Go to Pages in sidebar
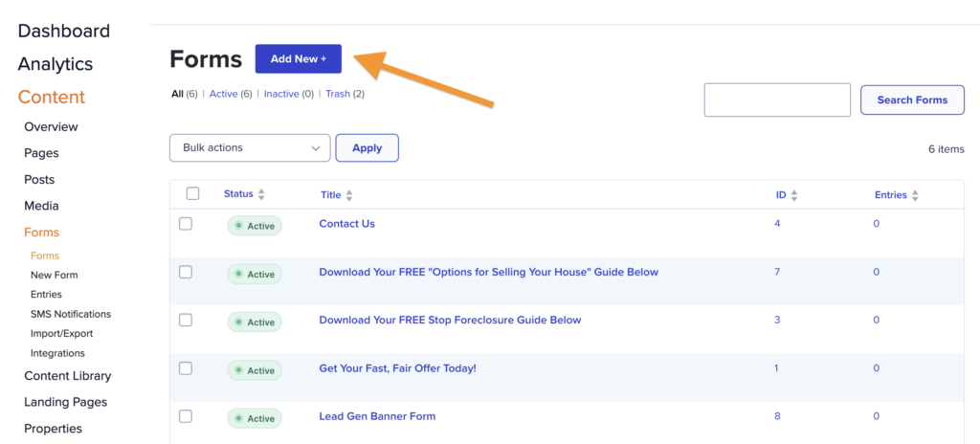This screenshot has width=980, height=444. pos(41,153)
